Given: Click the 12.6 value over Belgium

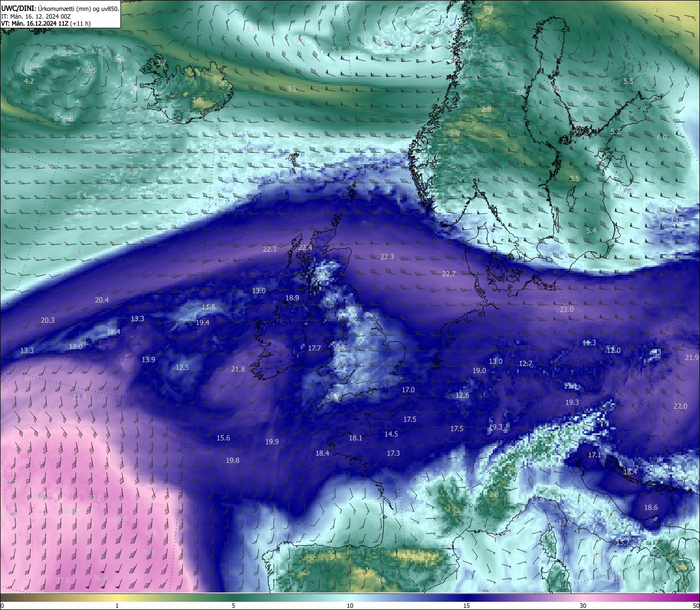Looking at the screenshot, I should point(462,395).
